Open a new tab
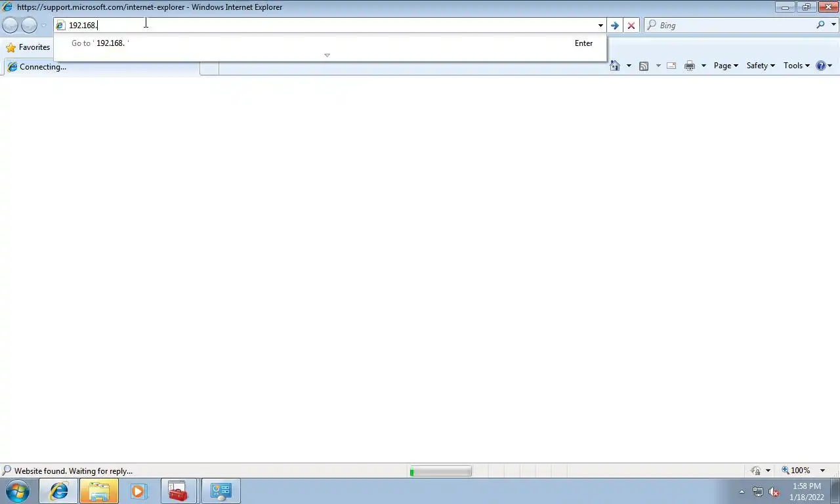Image resolution: width=840 pixels, height=504 pixels. coord(209,68)
